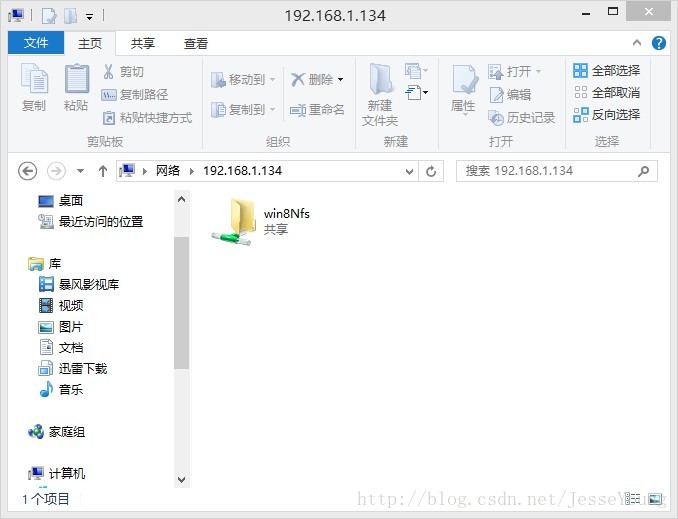Viewport: 678px width, 519px height.
Task: Click History (历史记录) button
Action: (521, 117)
